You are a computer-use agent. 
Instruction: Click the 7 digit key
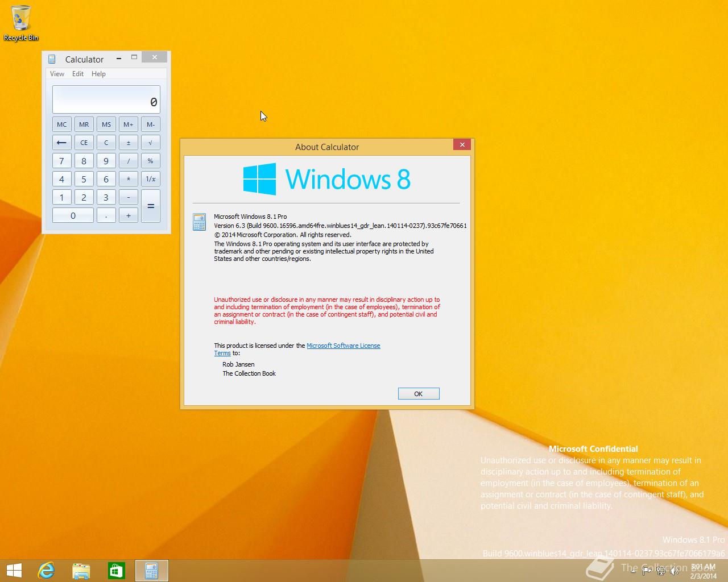62,161
